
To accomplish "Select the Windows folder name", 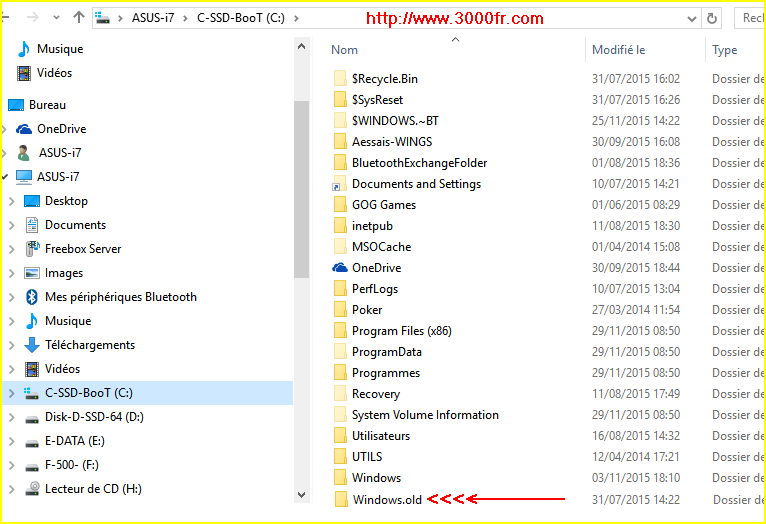I will 376,478.
